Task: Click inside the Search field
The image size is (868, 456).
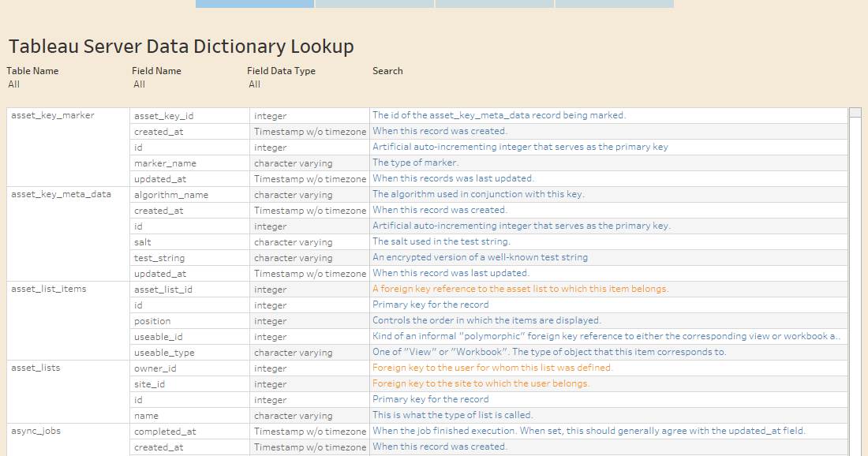Action: 426,84
